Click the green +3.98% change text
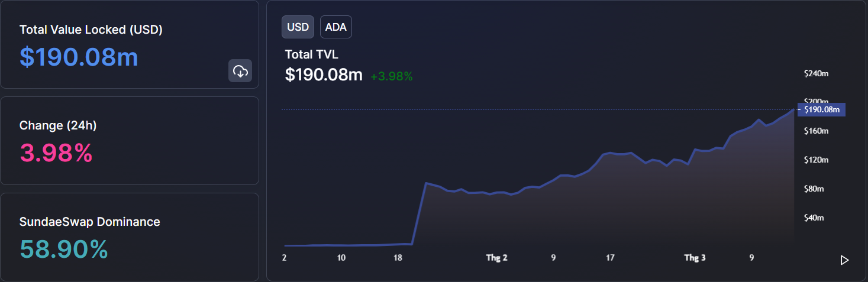 (x=392, y=76)
